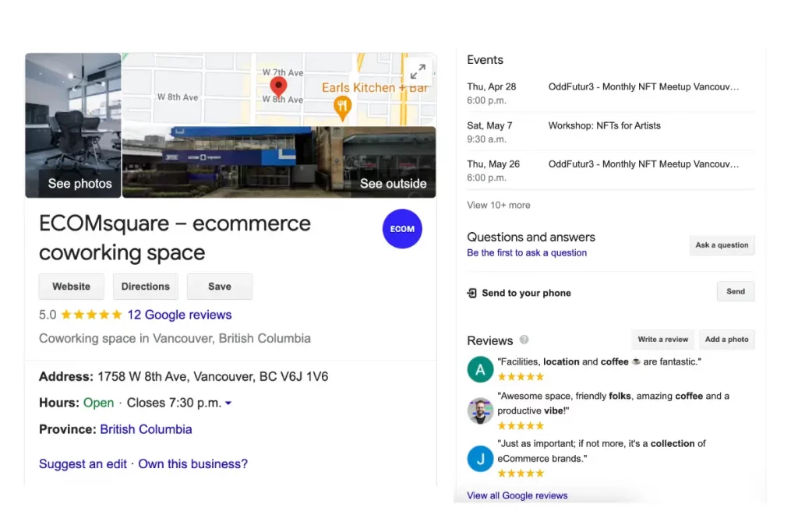
Task: Click View all Google reviews
Action: (x=517, y=495)
